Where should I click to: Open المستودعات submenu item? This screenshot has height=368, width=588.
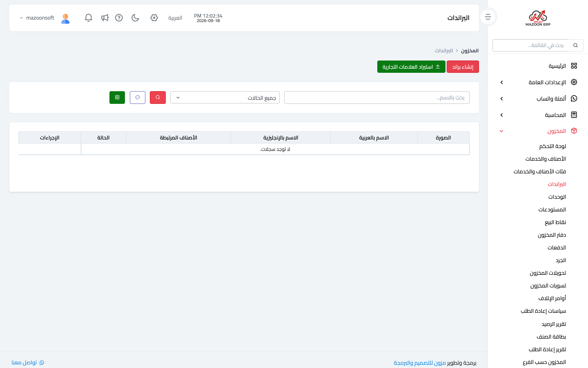pyautogui.click(x=552, y=209)
